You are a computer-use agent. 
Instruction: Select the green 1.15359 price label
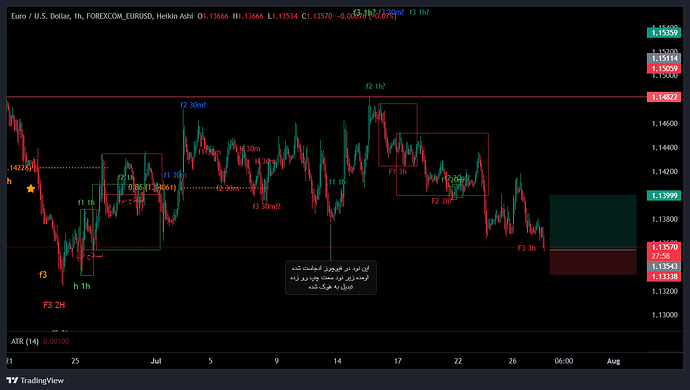click(664, 33)
